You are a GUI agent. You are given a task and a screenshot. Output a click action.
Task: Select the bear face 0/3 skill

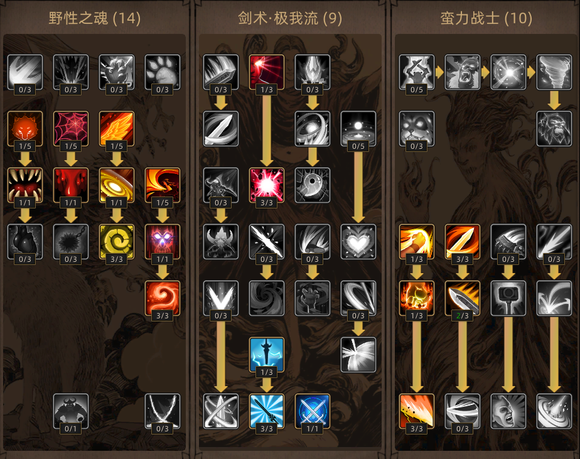(x=417, y=129)
